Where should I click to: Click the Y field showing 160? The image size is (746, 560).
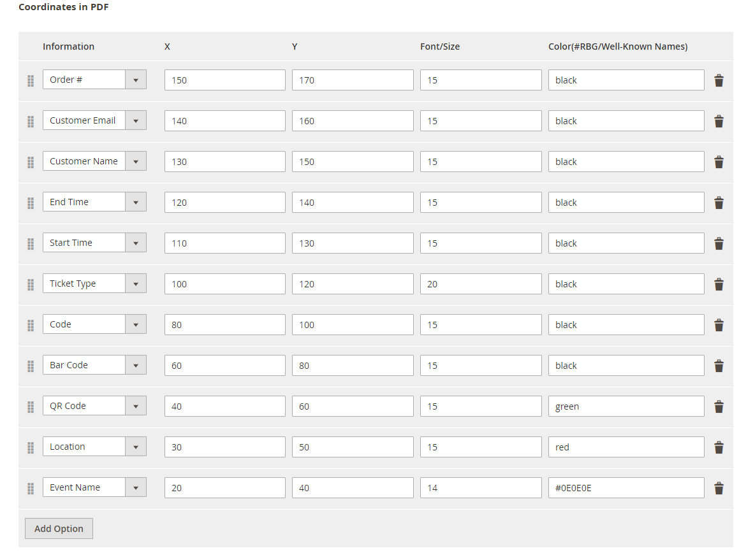(x=353, y=121)
